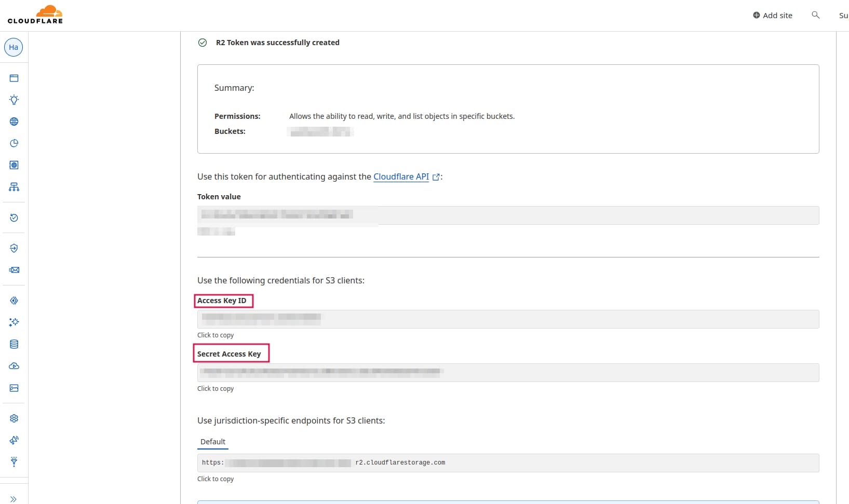The width and height of the screenshot is (849, 504).
Task: Open the Images picture sidebar icon
Action: (14, 388)
